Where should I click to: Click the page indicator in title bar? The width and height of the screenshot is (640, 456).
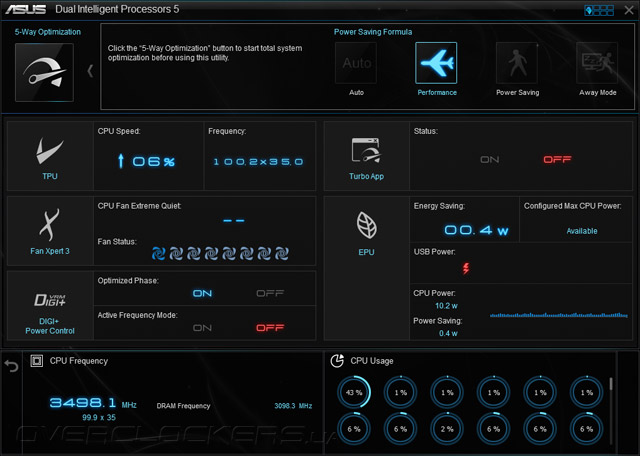[599, 10]
